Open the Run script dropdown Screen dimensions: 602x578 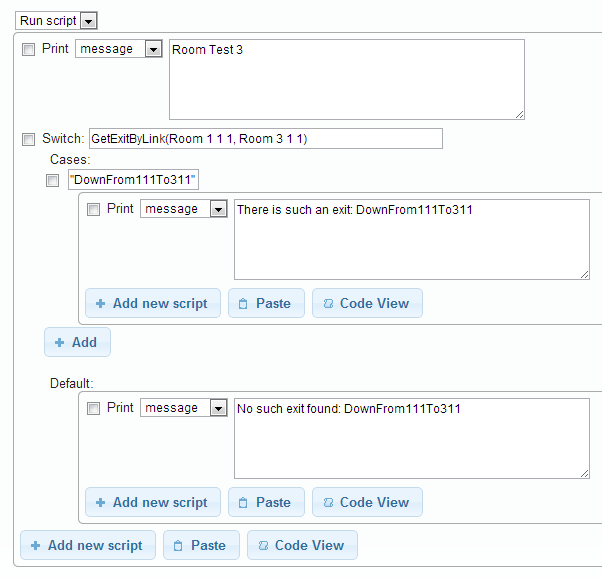[88, 20]
